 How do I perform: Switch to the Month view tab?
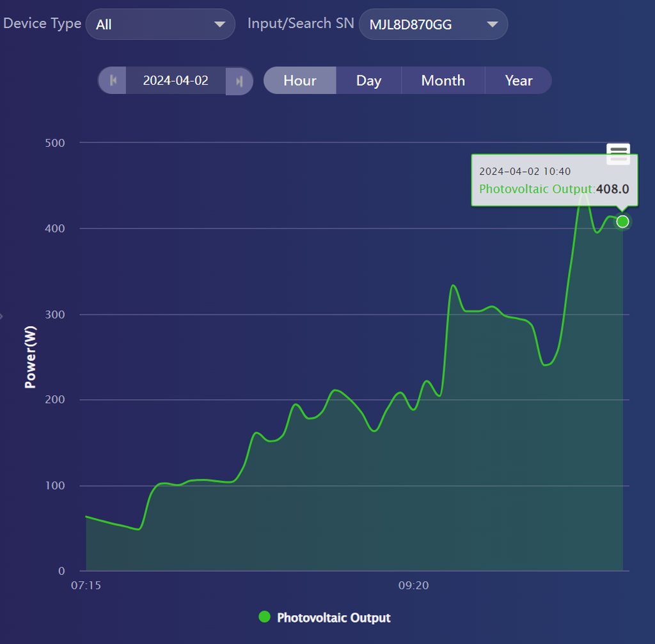point(443,81)
